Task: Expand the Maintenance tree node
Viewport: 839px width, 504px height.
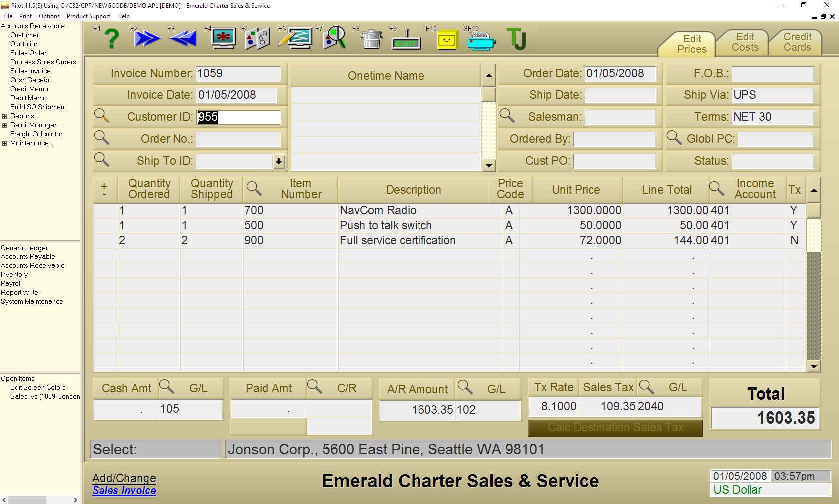Action: pos(5,143)
